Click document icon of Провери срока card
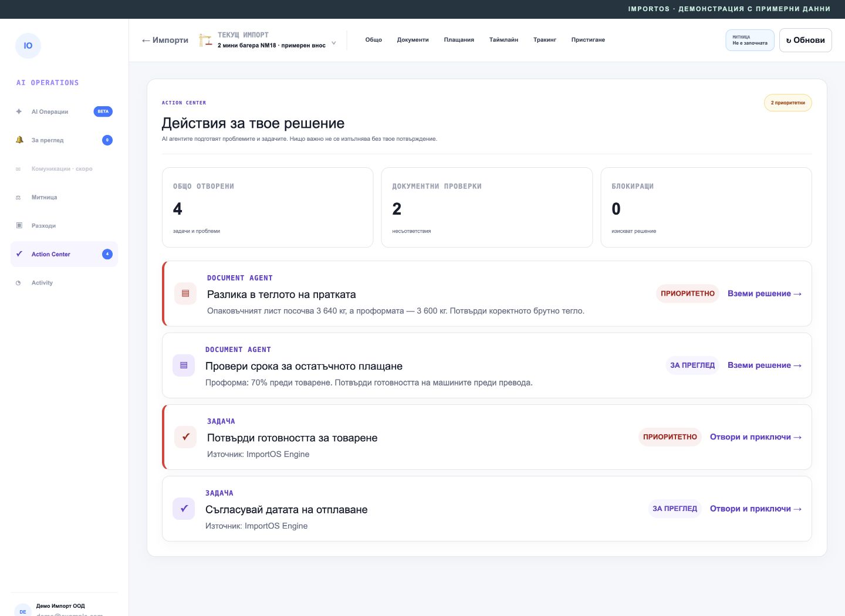Viewport: 845px width, 616px height. [184, 365]
